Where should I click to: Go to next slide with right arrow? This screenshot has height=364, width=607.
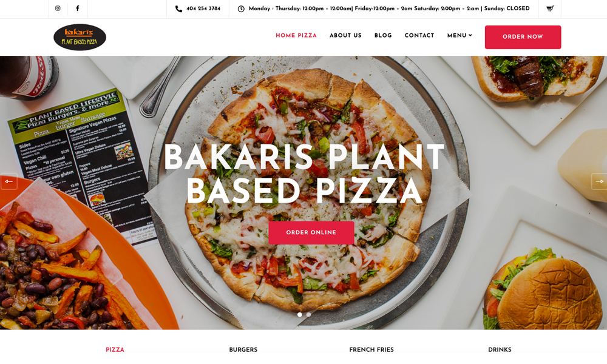599,181
